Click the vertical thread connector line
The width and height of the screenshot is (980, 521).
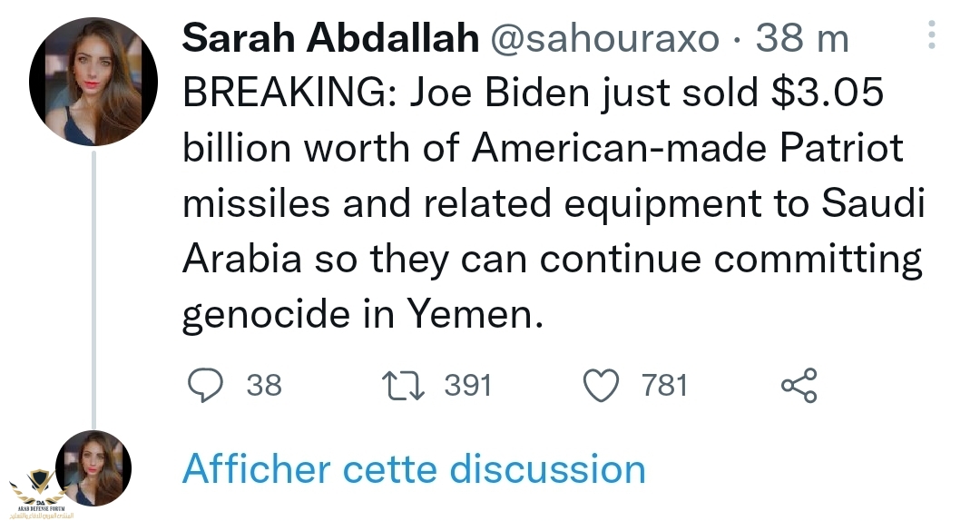click(93, 290)
